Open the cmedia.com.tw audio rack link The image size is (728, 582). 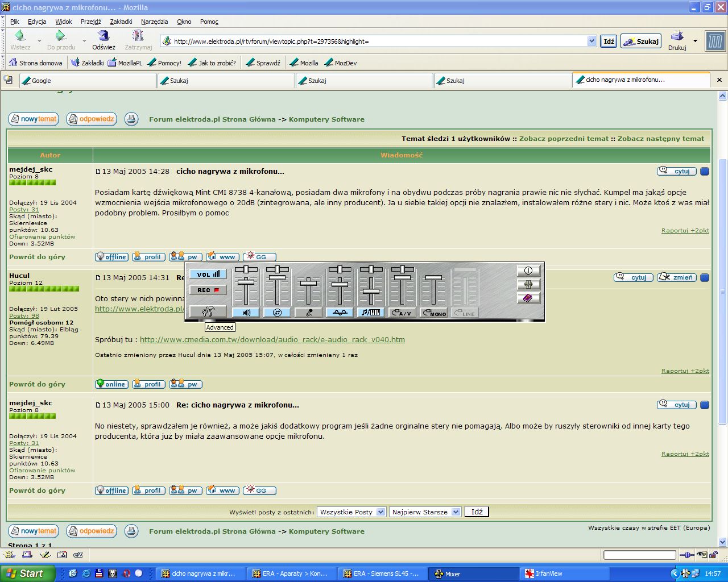coord(272,340)
